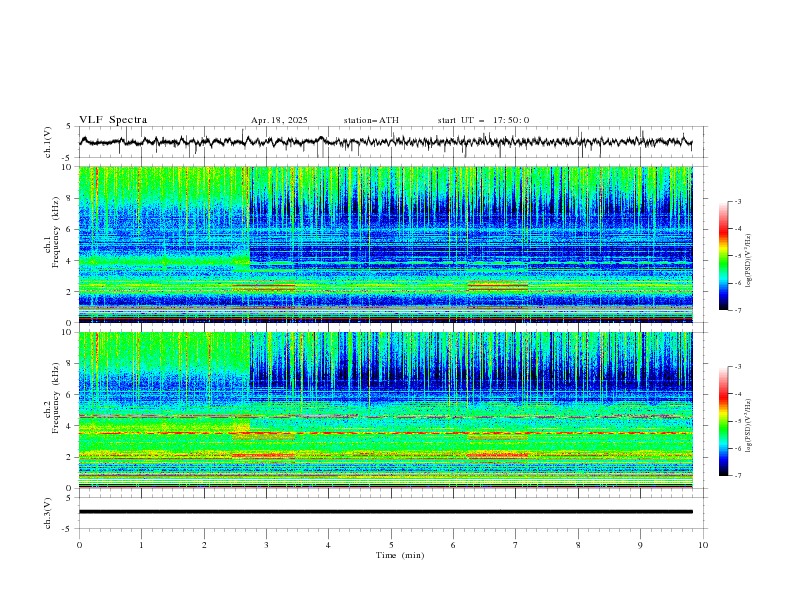Screen dimensions: 792x612
Task: Click the "2" tick label on the Time axis
Action: pos(204,545)
